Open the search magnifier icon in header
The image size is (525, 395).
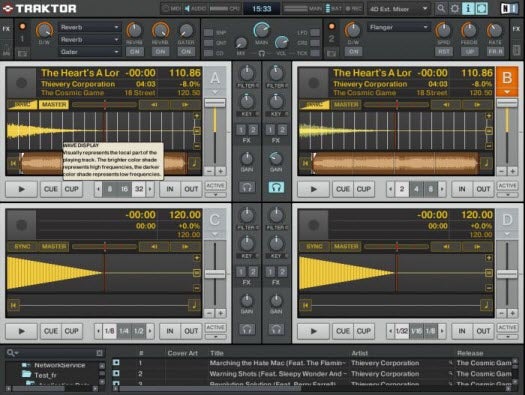[441, 8]
